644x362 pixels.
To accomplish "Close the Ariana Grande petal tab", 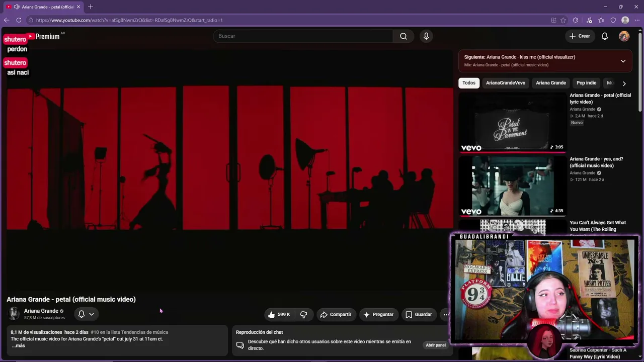I will point(78,7).
